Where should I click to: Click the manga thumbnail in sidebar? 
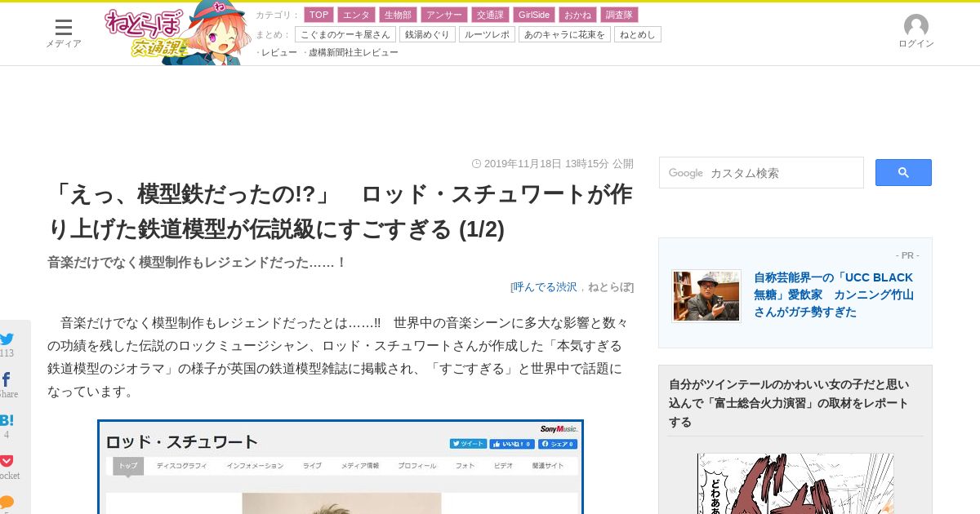click(795, 483)
